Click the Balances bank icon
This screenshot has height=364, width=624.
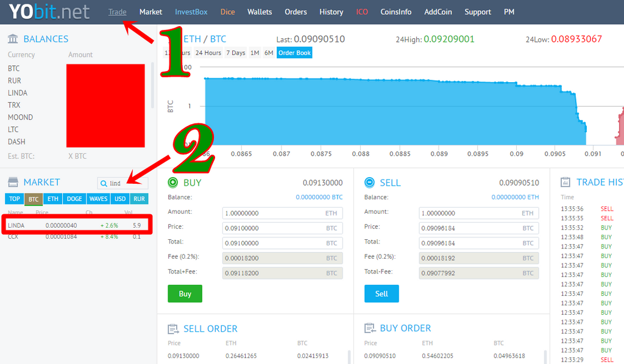[x=13, y=38]
